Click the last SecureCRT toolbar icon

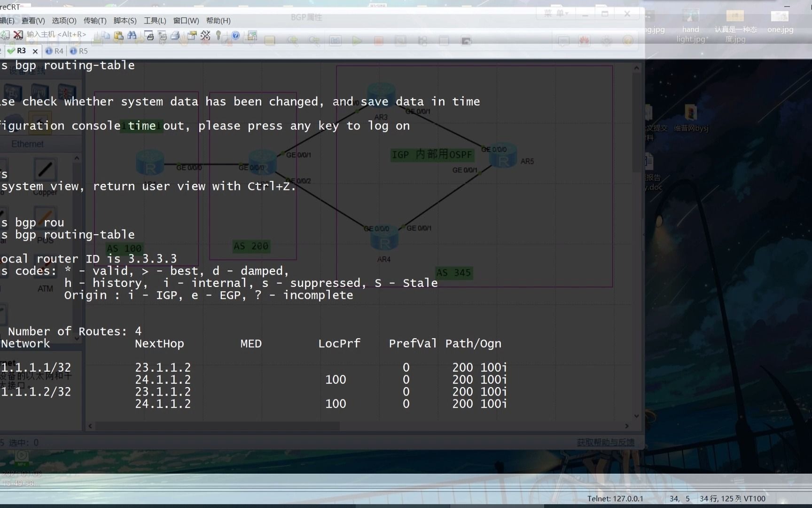[x=252, y=35]
